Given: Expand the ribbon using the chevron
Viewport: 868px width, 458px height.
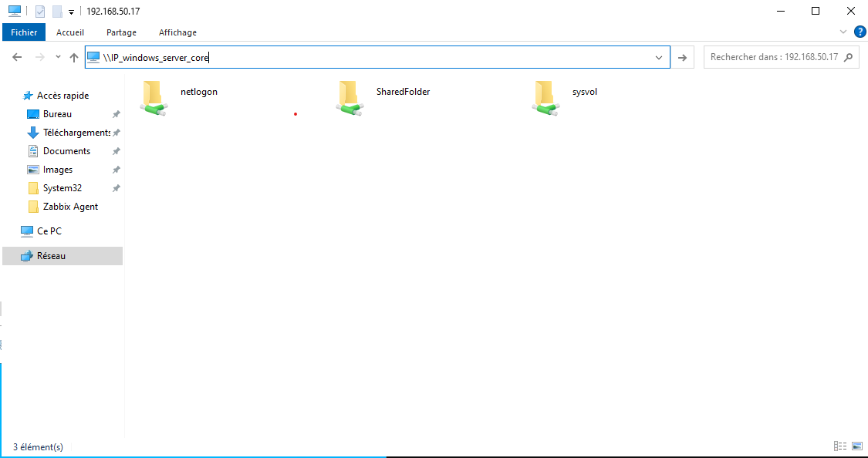Looking at the screenshot, I should pos(843,32).
